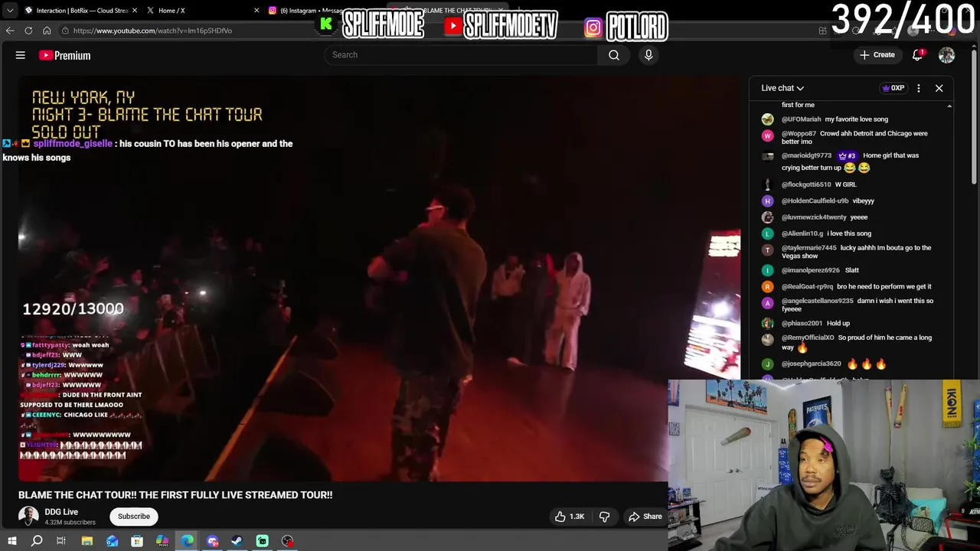Open the YouTube guide hamburger menu
The image size is (980, 551).
[21, 55]
